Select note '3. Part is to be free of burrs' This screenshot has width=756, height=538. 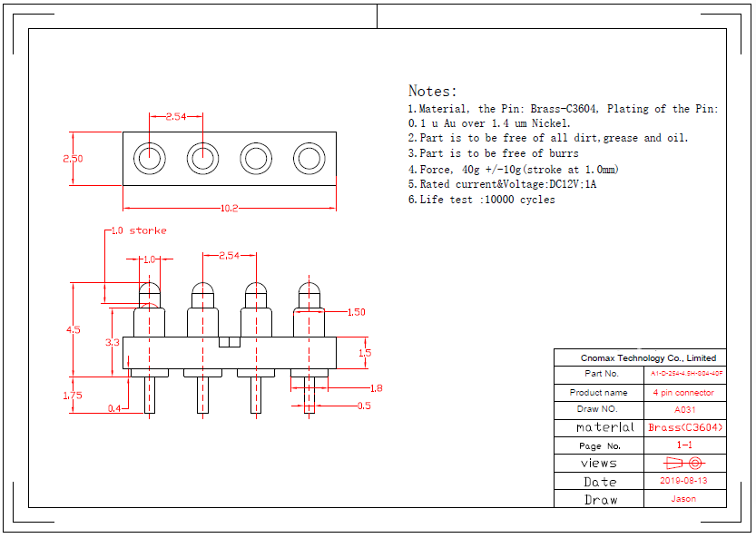point(493,153)
